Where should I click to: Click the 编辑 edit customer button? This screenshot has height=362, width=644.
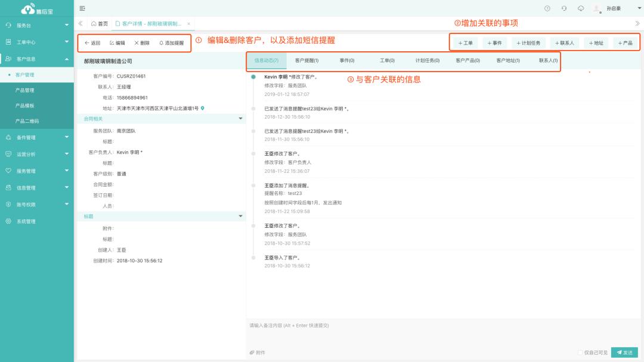tap(117, 43)
